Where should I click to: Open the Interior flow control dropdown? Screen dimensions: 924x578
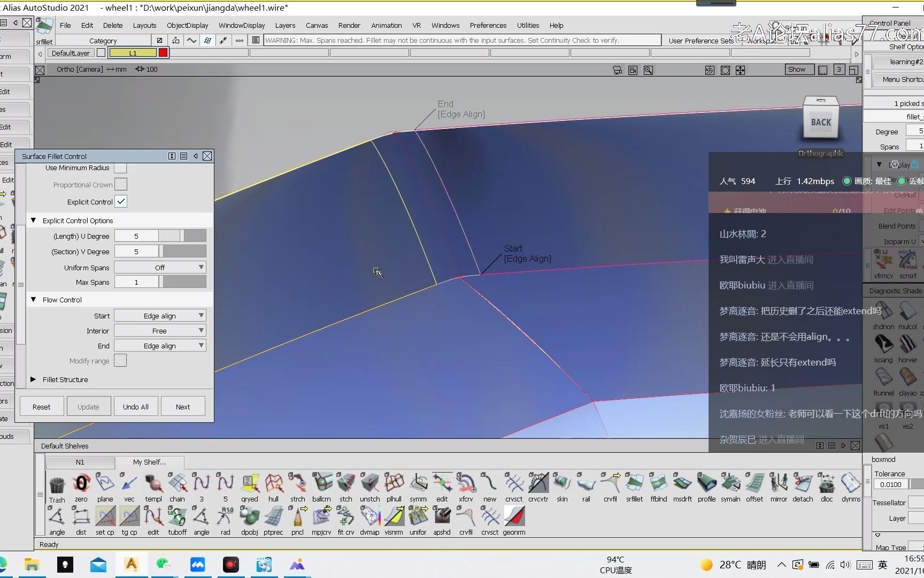coord(160,331)
